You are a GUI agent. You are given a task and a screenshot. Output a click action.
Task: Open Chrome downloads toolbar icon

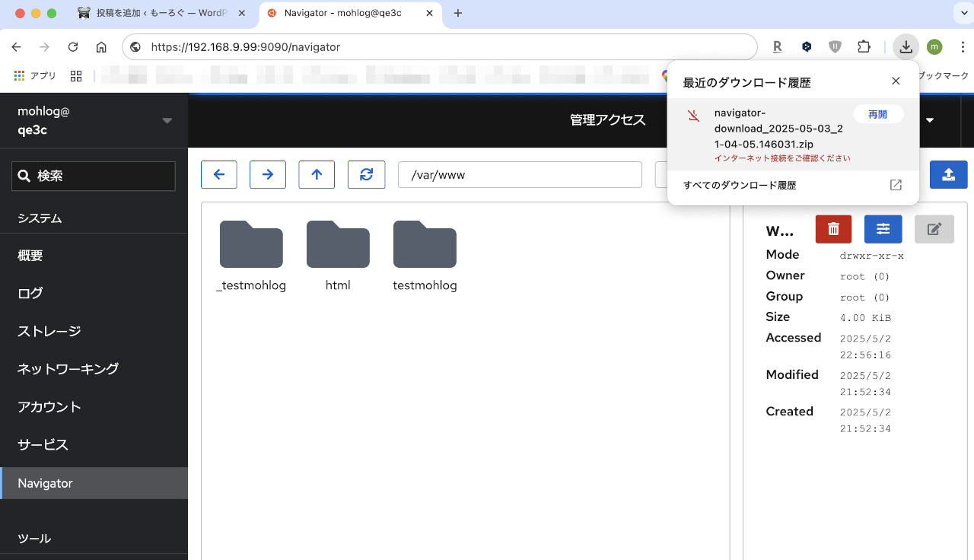[x=906, y=47]
